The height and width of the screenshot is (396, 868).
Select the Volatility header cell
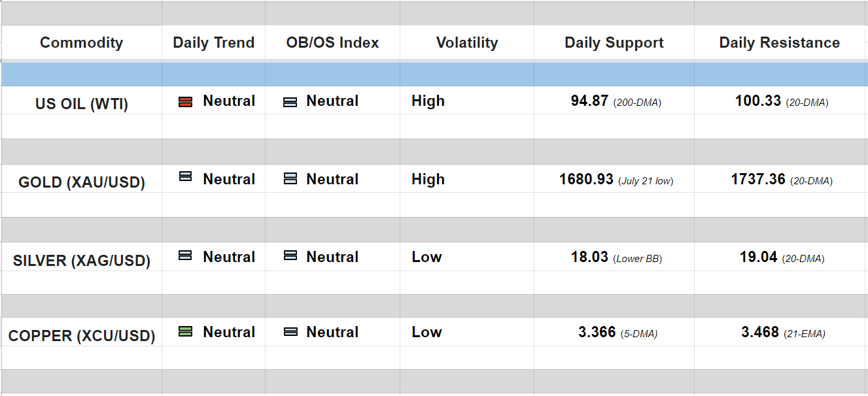[x=466, y=42]
